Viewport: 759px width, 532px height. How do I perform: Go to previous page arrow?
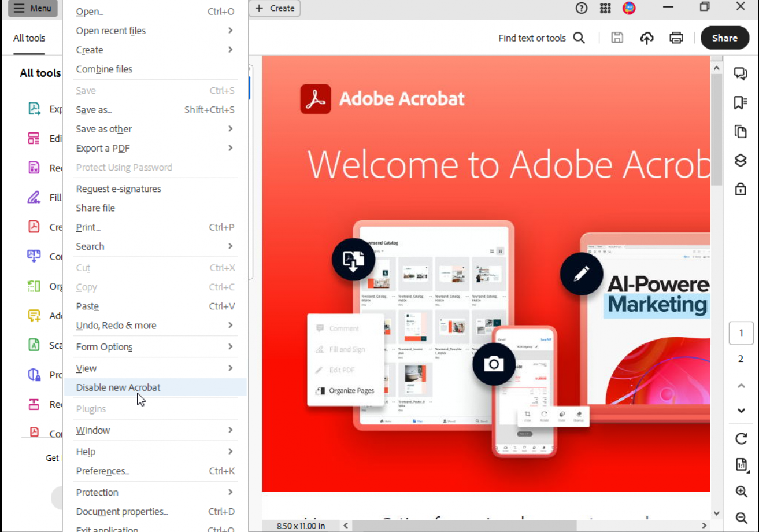click(741, 386)
